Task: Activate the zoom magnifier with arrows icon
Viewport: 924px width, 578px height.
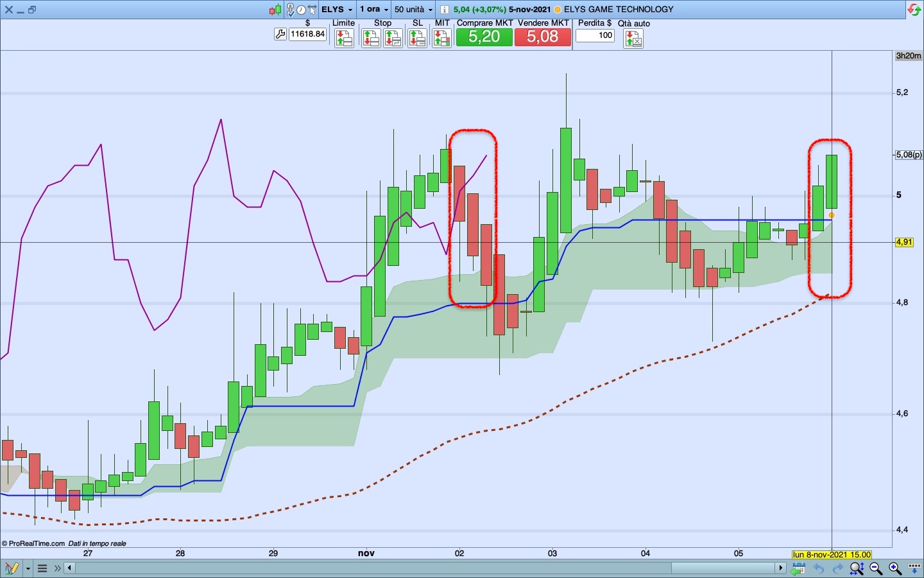Action: (x=857, y=568)
